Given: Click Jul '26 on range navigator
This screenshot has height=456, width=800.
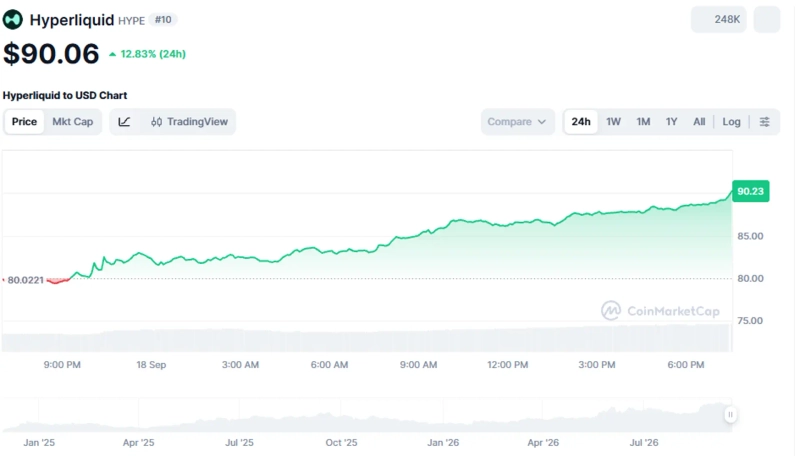Looking at the screenshot, I should coord(644,443).
